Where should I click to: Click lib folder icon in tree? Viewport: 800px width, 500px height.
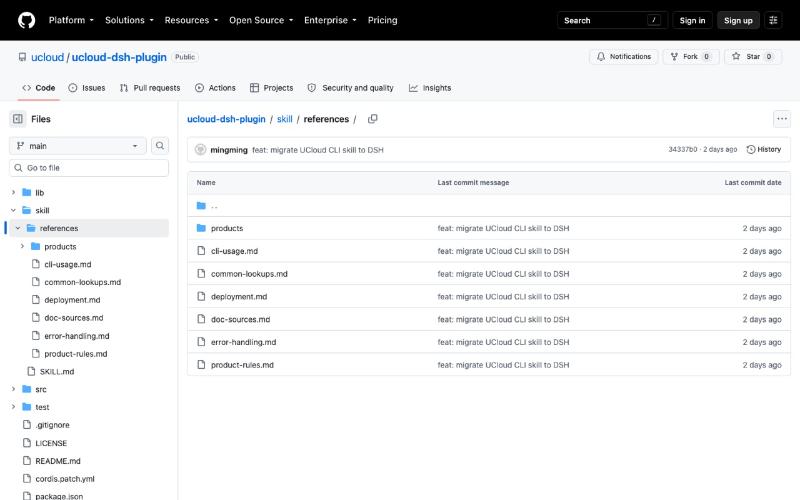(x=27, y=192)
